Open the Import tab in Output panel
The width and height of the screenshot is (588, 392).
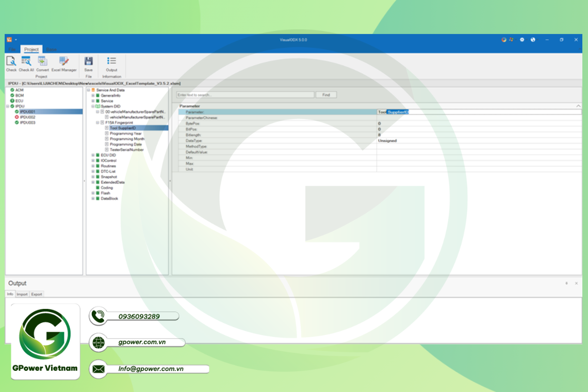(22, 294)
